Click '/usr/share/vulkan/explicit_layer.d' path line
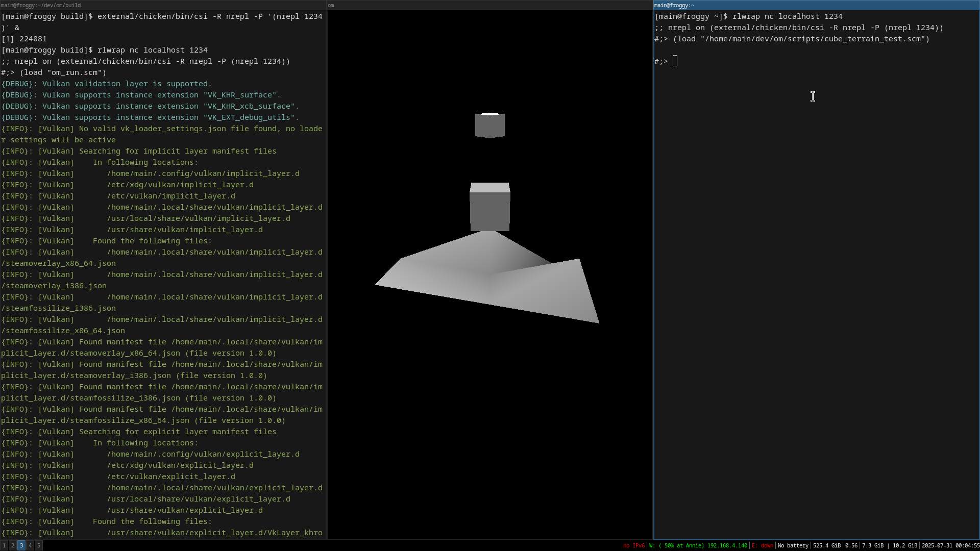The width and height of the screenshot is (980, 551). point(132,510)
